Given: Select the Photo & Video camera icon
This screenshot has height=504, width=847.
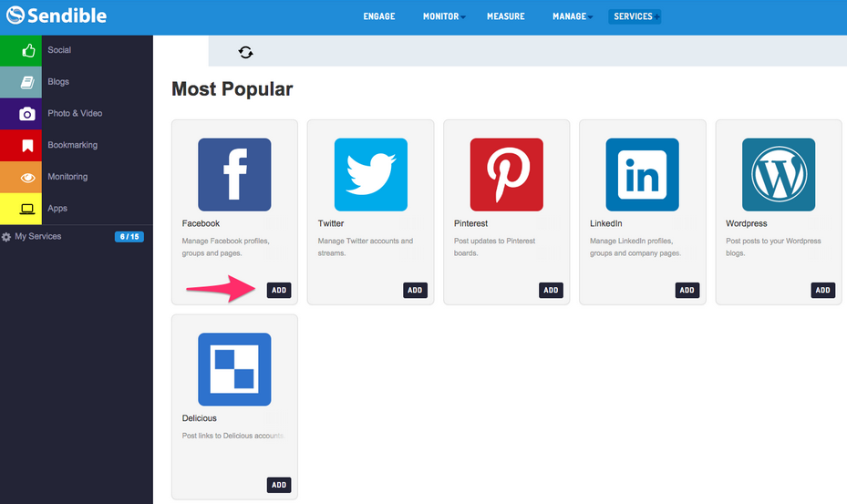Looking at the screenshot, I should (x=27, y=114).
